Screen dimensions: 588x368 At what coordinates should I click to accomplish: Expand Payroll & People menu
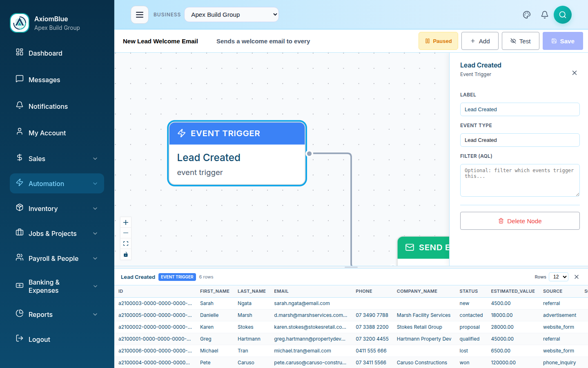(x=57, y=258)
